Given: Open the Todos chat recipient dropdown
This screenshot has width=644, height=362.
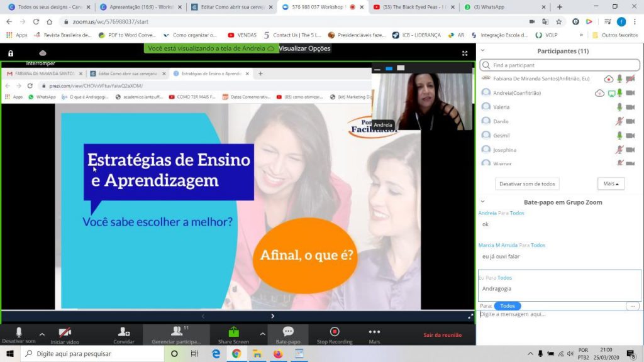Looking at the screenshot, I should point(508,305).
